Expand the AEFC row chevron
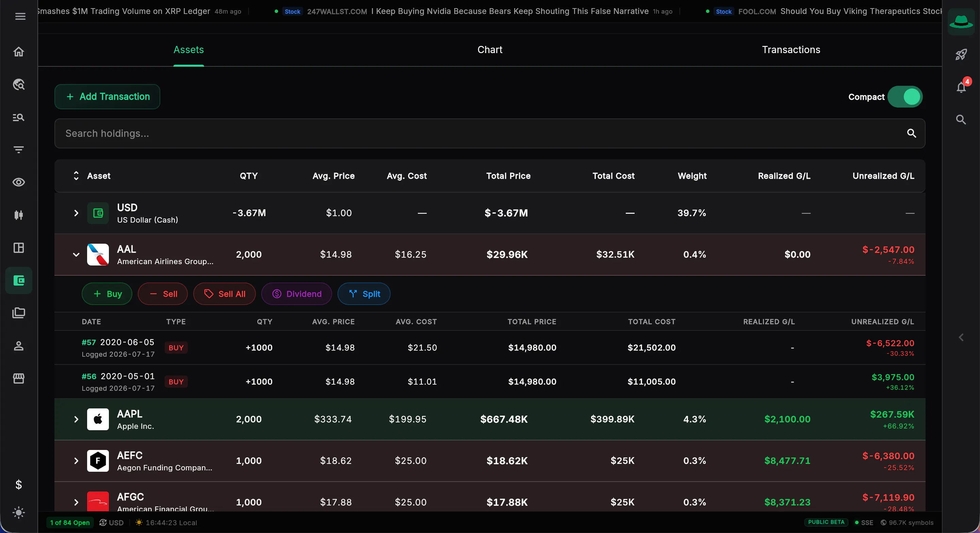 [76, 461]
